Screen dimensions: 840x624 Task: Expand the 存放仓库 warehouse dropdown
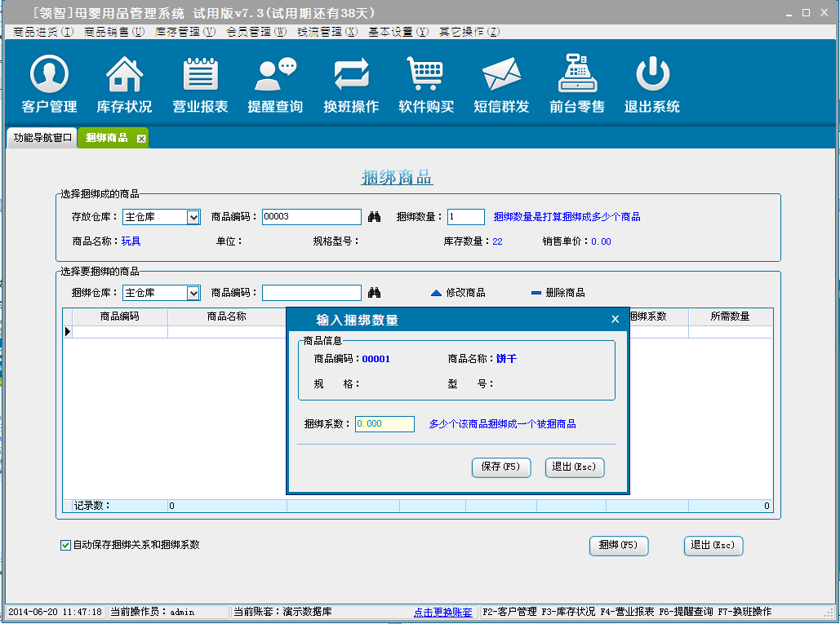193,217
